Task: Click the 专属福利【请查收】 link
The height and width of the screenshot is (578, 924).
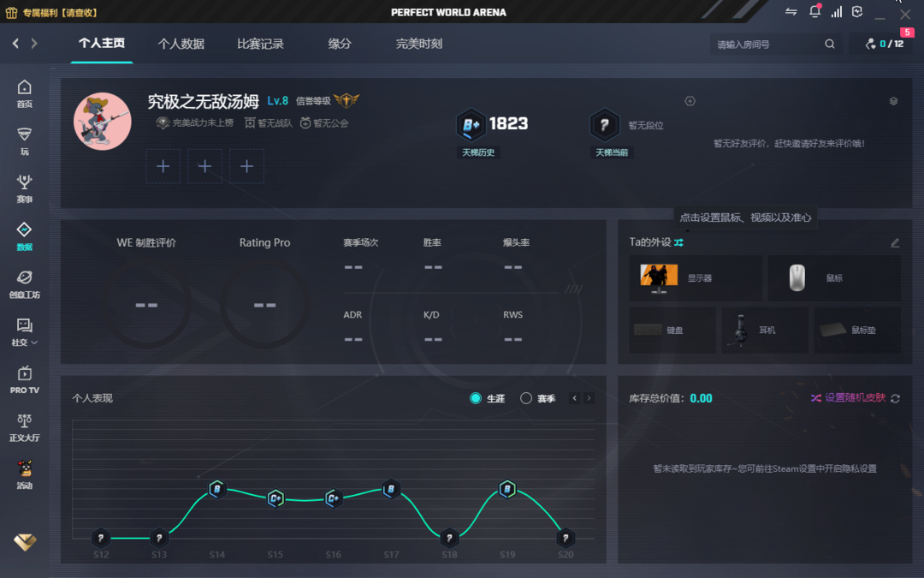Action: (x=60, y=12)
